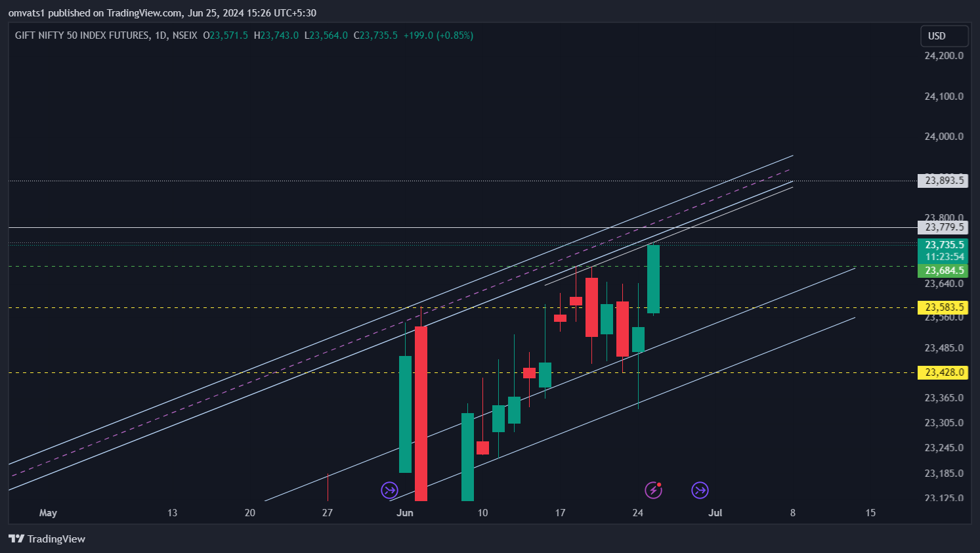Click the yellow 23,428.0 price label

943,372
